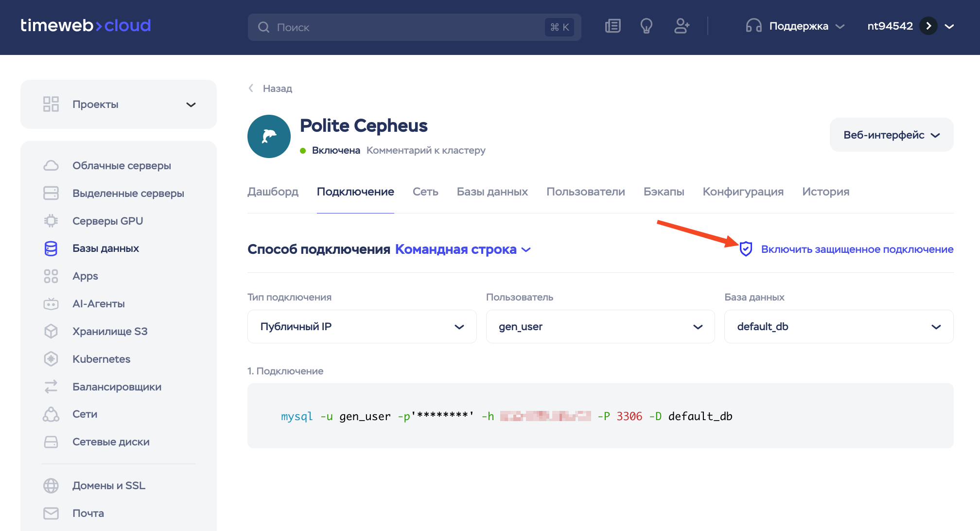Click the Apps four-circles icon
Viewport: 980px width, 531px height.
tap(51, 276)
